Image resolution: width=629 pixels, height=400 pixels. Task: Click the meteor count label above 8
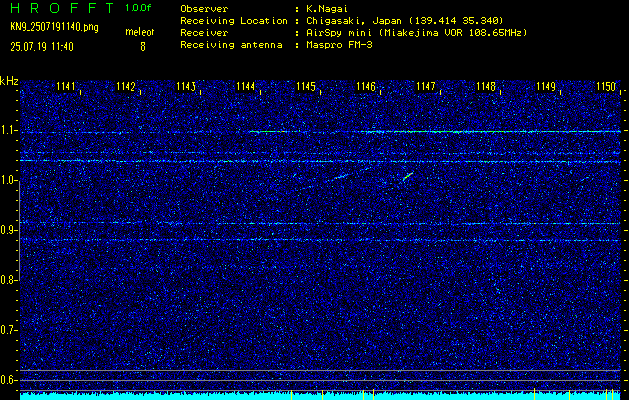[x=140, y=32]
